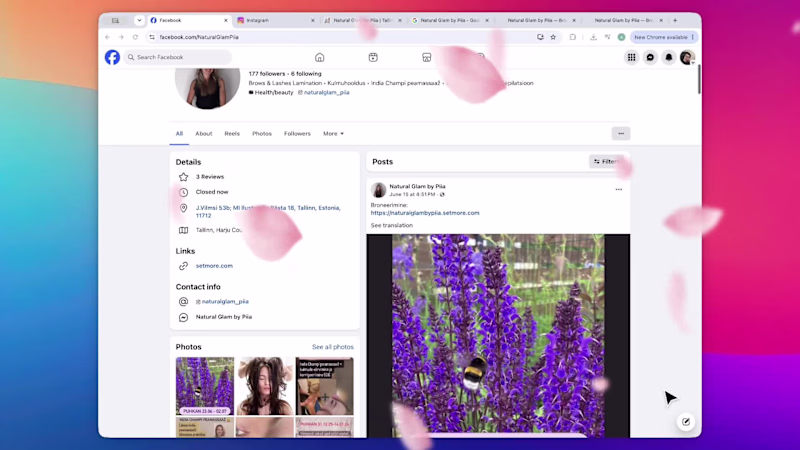
Task: Switch to the About tab
Action: (204, 134)
